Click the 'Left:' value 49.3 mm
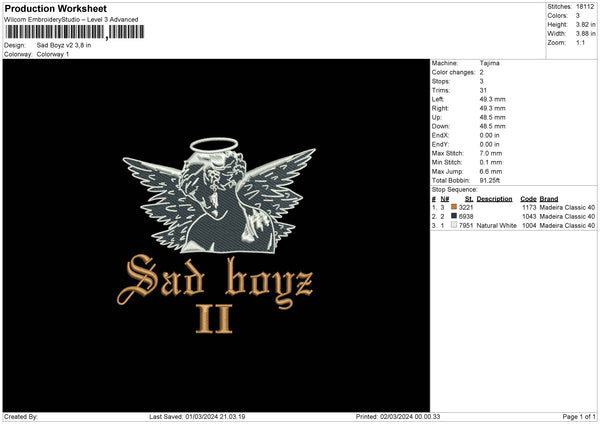Screen dimensions: 600x424 coord(492,99)
